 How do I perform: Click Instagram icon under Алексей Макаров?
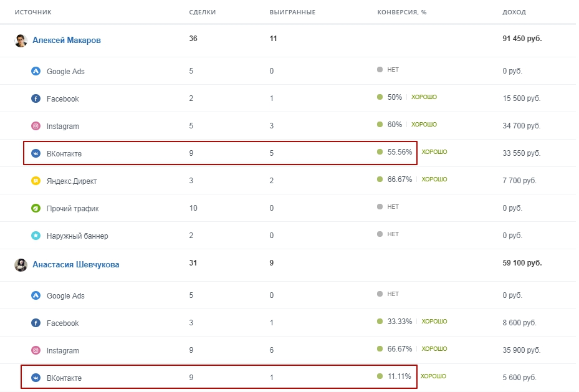pyautogui.click(x=36, y=126)
